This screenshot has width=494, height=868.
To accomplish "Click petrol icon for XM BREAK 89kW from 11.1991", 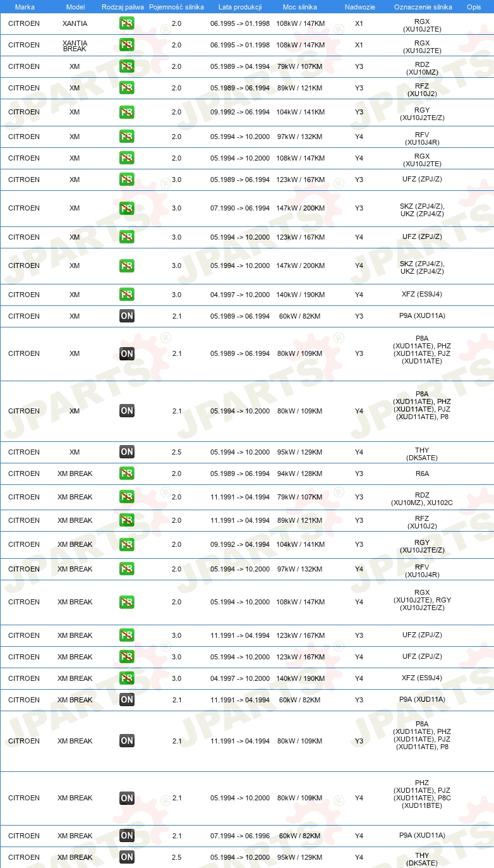I will coord(127,520).
